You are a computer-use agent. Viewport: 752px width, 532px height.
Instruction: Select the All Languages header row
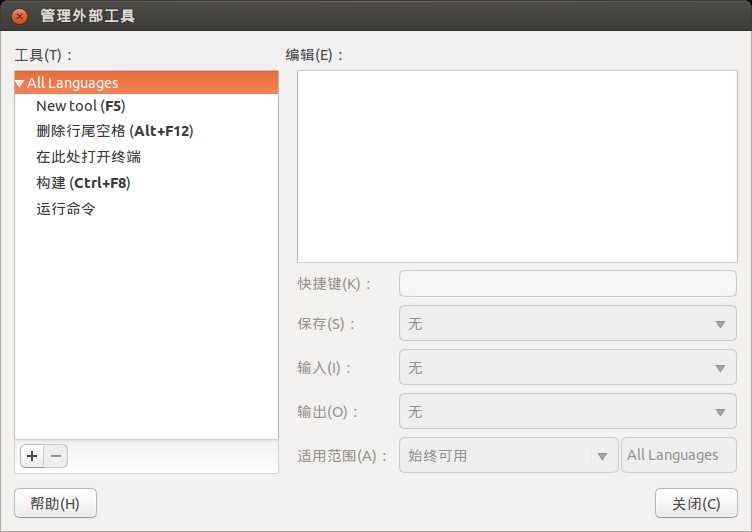(146, 83)
